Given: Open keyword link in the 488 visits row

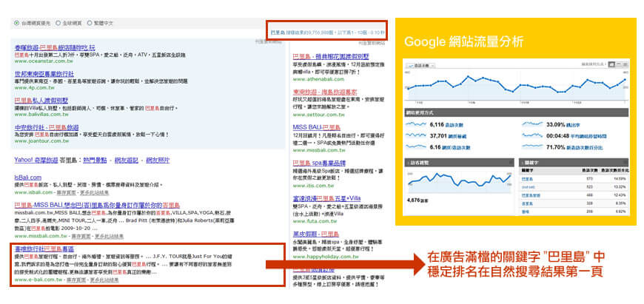Looking at the screenshot, I should (x=531, y=195).
